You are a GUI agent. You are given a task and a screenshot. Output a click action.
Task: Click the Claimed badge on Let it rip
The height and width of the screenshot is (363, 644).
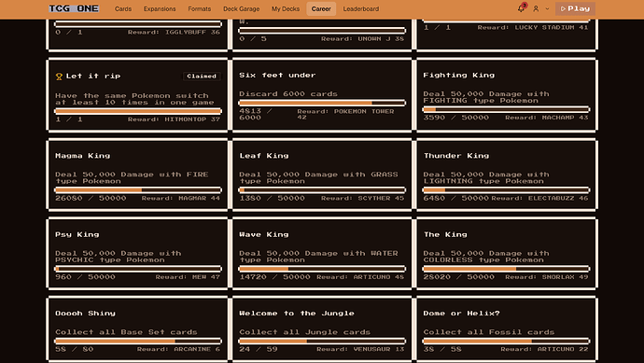click(202, 76)
